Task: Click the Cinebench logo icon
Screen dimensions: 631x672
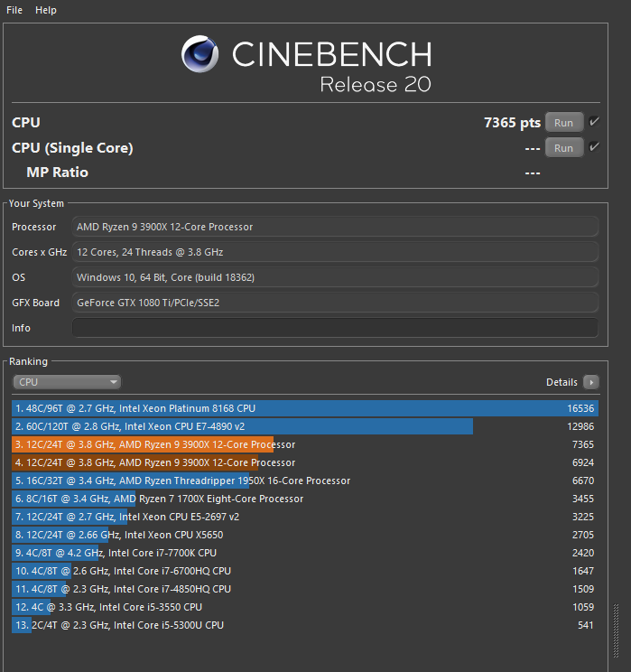Action: pyautogui.click(x=200, y=54)
